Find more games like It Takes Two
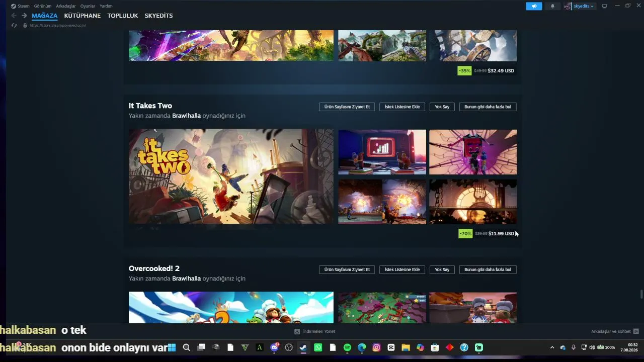 coord(488,107)
